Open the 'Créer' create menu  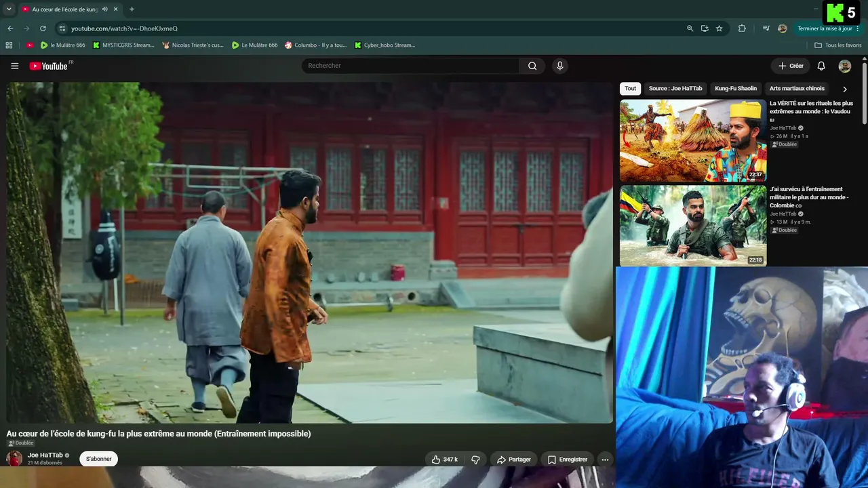pyautogui.click(x=791, y=66)
